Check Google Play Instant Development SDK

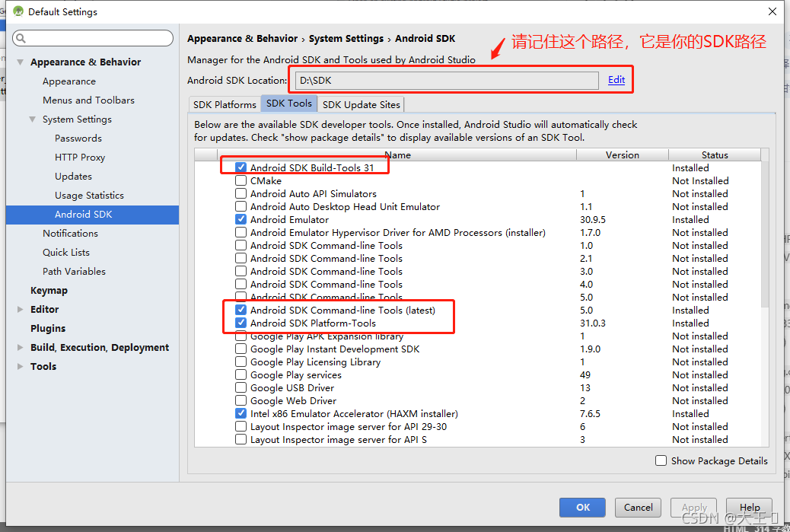(241, 349)
